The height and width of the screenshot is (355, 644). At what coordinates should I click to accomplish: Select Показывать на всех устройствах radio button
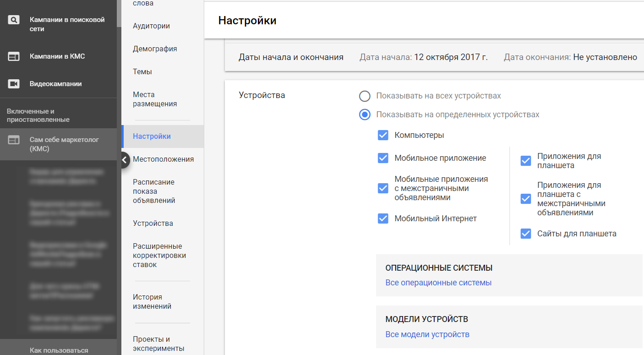(365, 96)
